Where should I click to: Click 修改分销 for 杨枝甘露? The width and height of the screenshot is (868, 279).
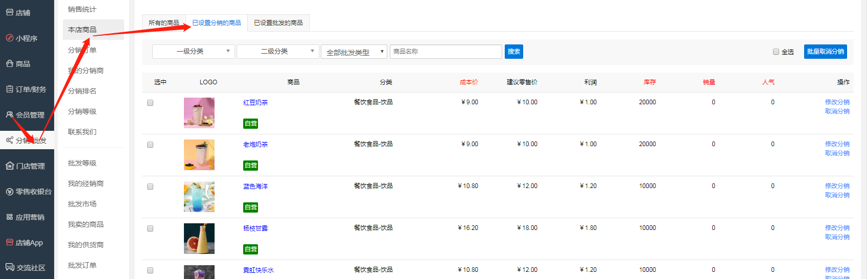point(837,228)
